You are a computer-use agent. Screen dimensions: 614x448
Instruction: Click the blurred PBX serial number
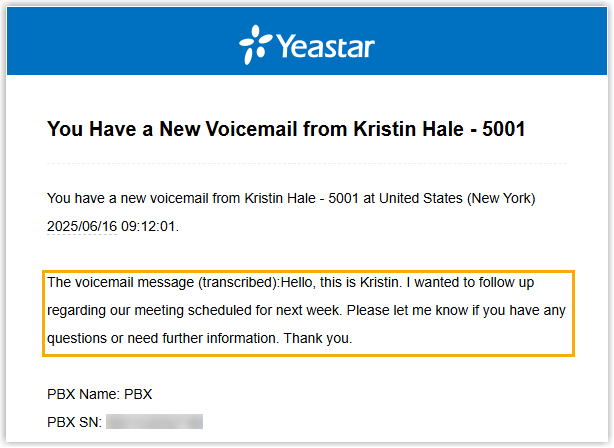coord(154,421)
